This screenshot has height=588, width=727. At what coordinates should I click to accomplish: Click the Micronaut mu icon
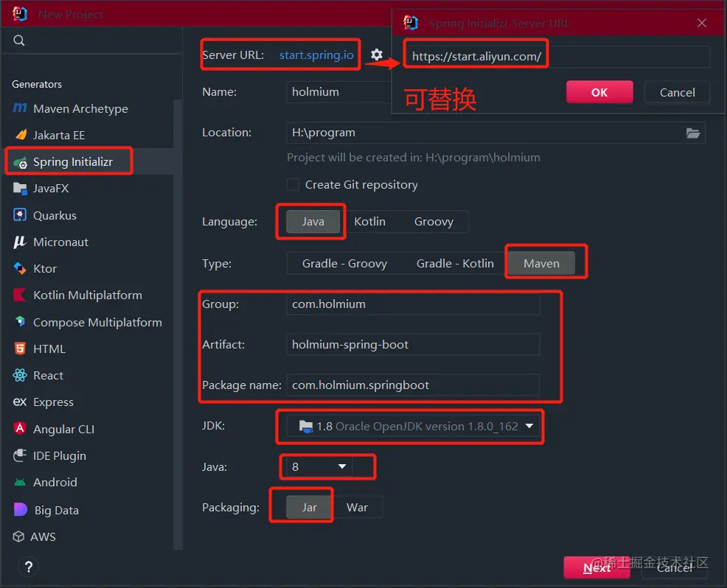[19, 242]
